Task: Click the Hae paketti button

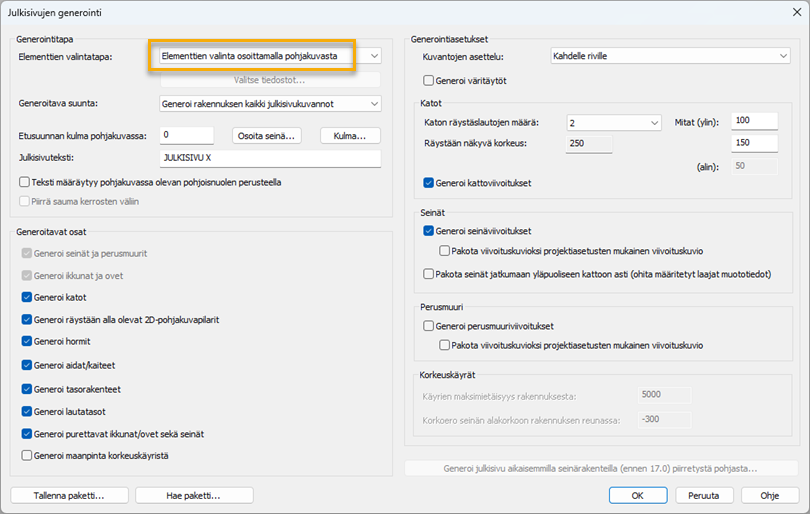Action: (194, 495)
